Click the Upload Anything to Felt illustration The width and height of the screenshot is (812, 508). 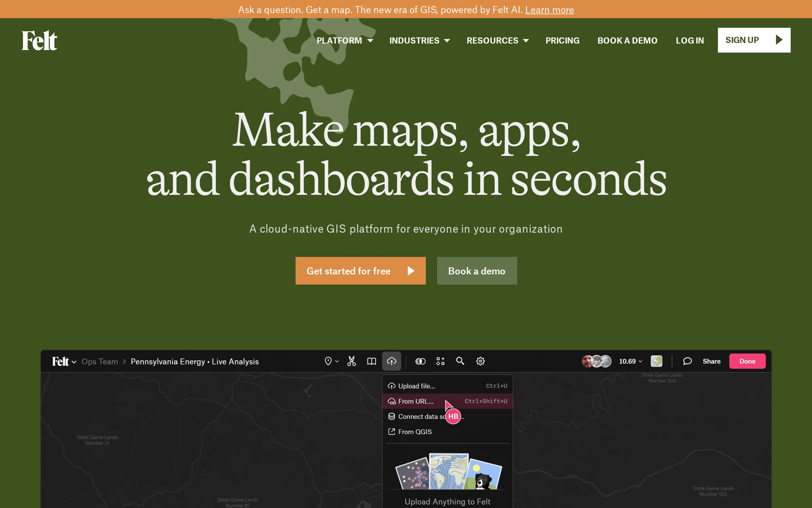pyautogui.click(x=449, y=471)
